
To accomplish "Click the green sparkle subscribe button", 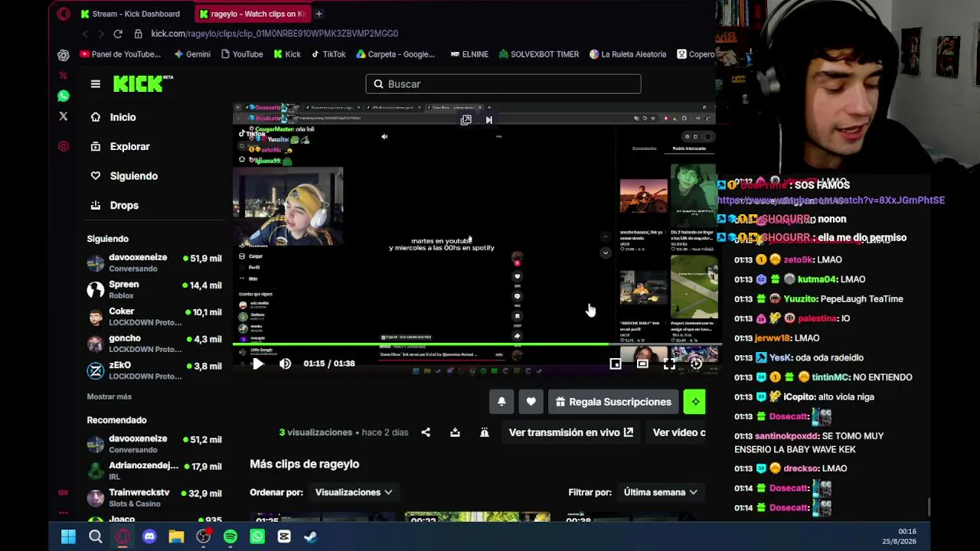I will (694, 402).
